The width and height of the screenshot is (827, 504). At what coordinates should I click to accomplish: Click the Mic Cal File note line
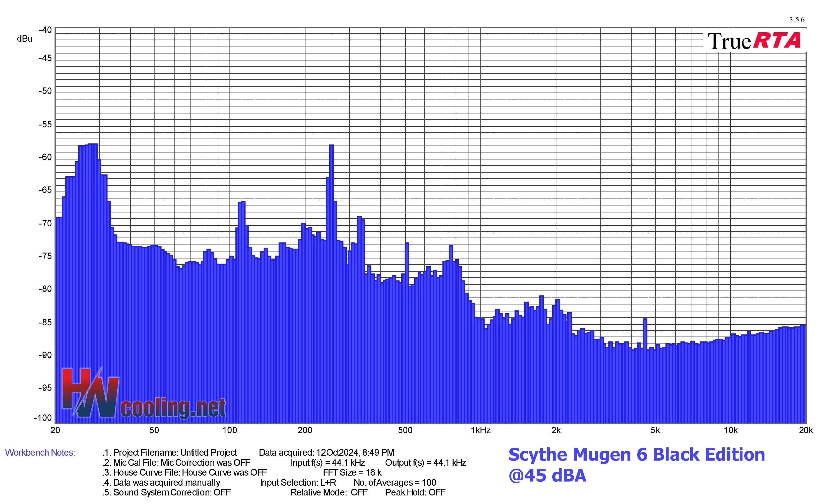[x=177, y=463]
